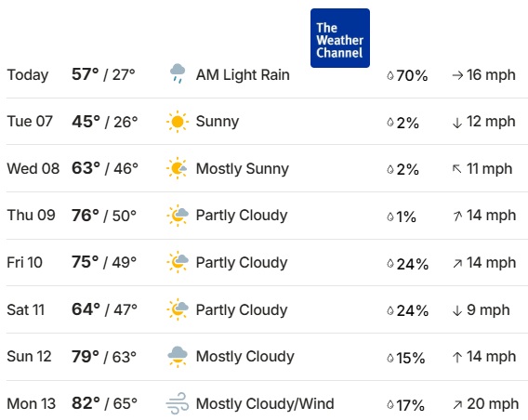
Task: Click the wind arrow beside 20 mph
Action: click(457, 404)
